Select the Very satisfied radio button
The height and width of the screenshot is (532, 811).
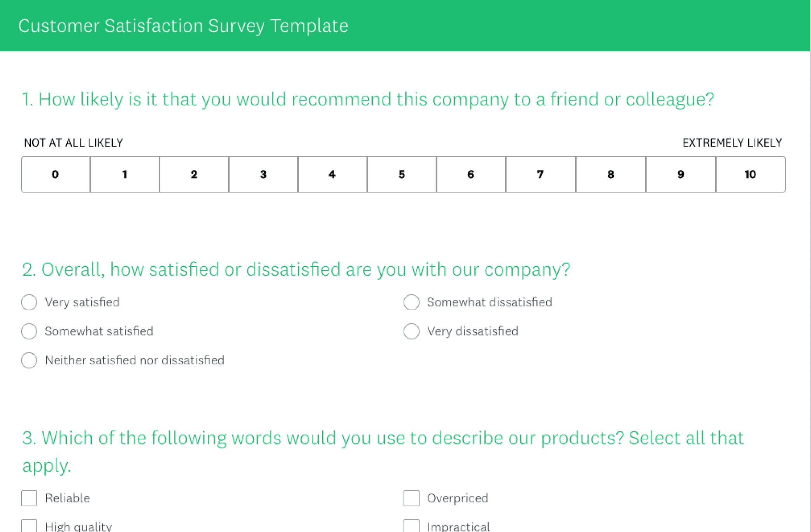29,302
